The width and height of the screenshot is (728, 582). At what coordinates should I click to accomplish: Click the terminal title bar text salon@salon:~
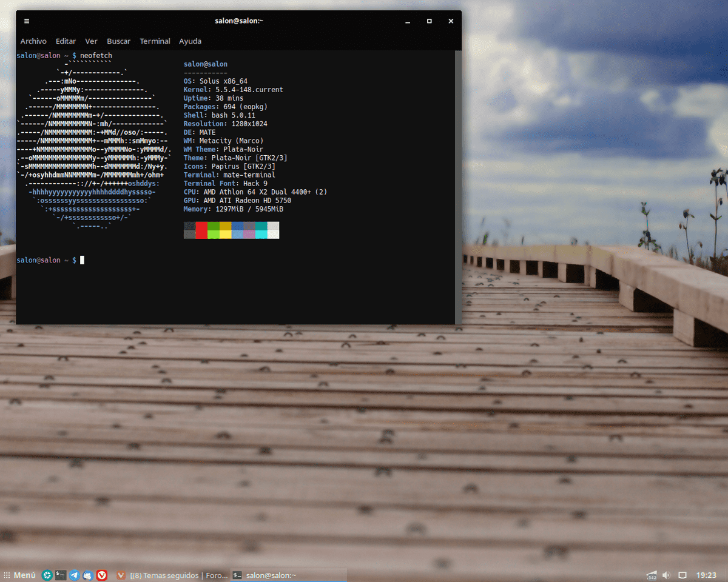click(239, 21)
